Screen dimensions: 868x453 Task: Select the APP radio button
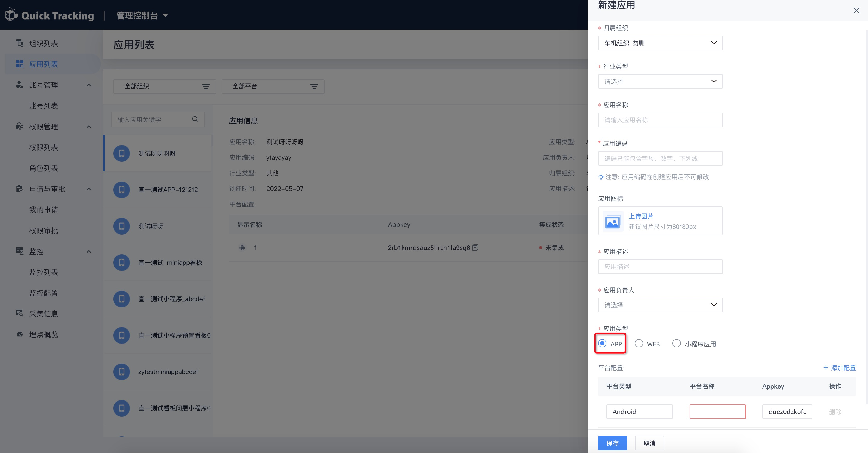(x=602, y=344)
